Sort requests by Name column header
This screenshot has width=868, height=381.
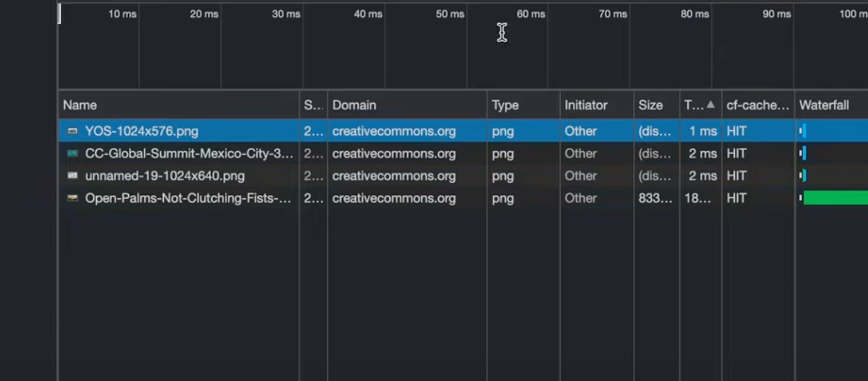click(80, 105)
